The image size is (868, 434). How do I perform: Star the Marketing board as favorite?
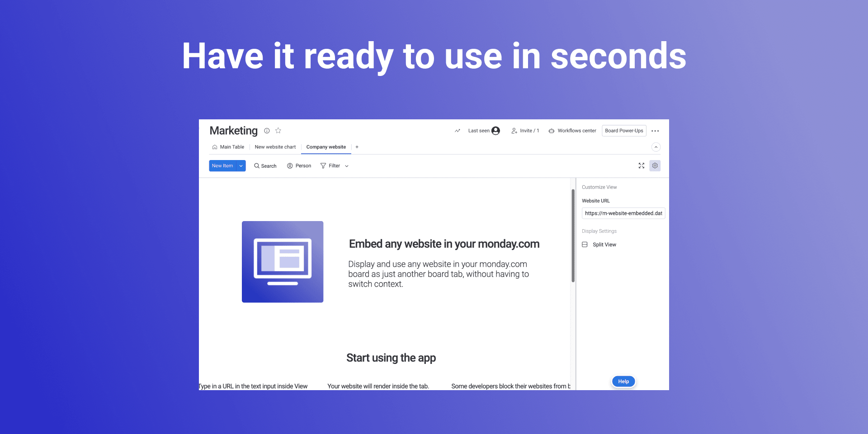click(278, 131)
